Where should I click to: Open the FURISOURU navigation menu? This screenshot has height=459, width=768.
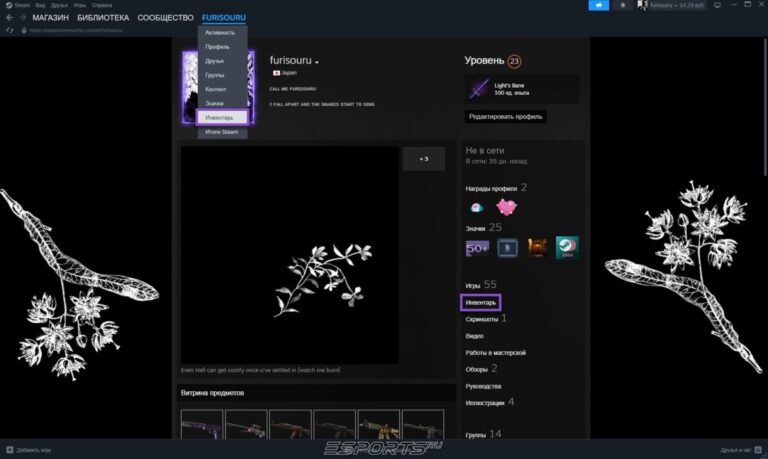point(223,18)
